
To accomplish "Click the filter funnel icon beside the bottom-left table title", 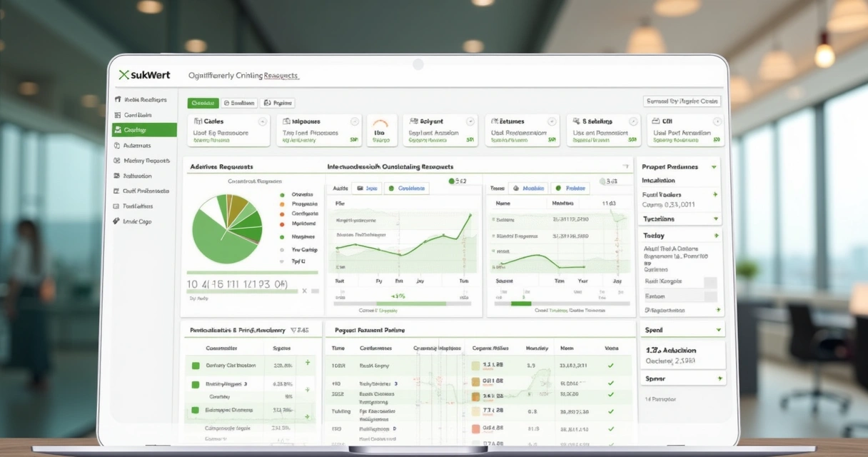I will click(x=293, y=331).
